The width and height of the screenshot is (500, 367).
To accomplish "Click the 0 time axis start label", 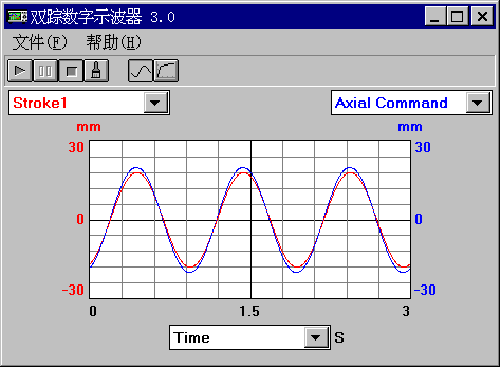I will 93,311.
